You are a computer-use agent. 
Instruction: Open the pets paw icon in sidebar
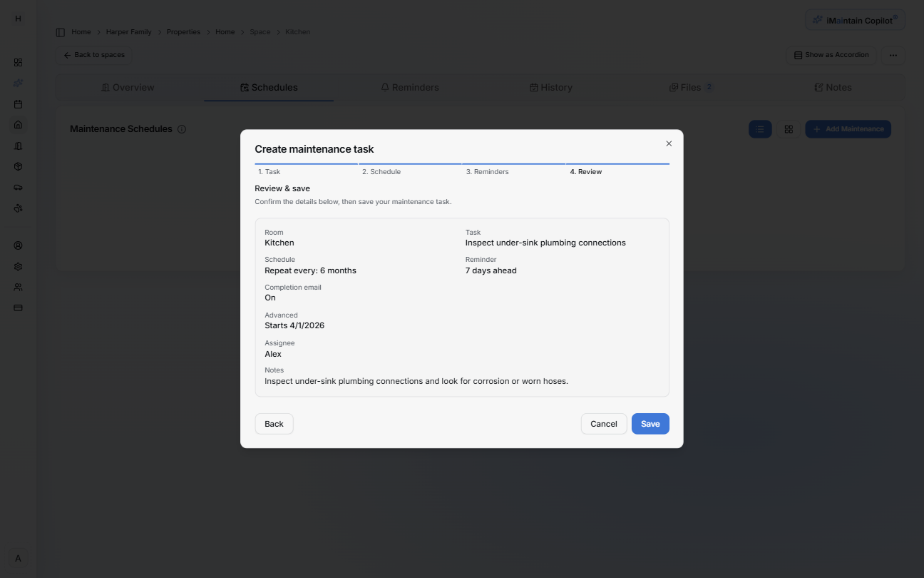coord(18,208)
